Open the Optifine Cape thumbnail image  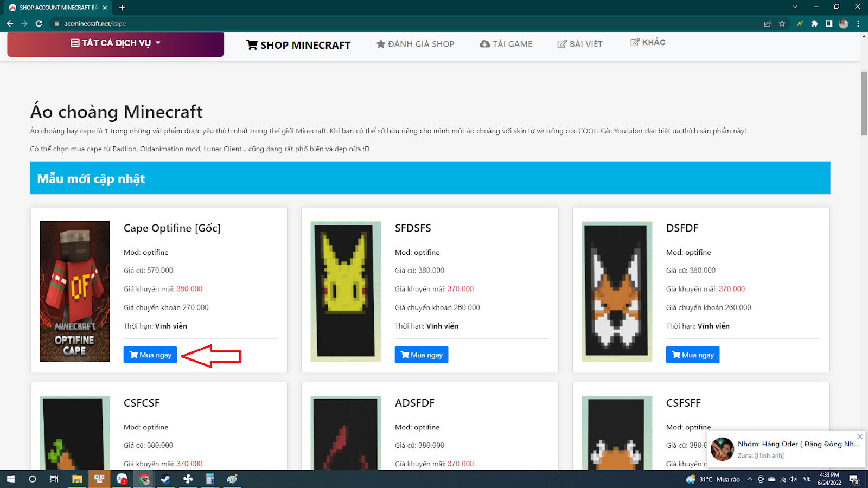[75, 291]
